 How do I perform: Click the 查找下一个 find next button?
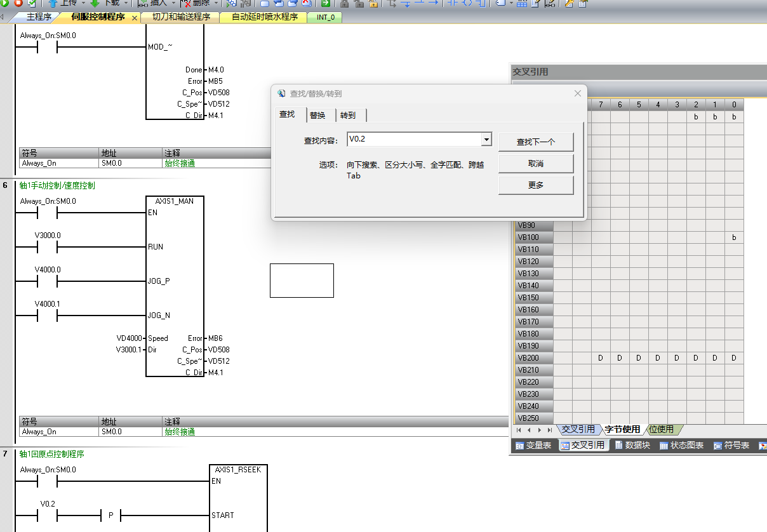pos(535,142)
